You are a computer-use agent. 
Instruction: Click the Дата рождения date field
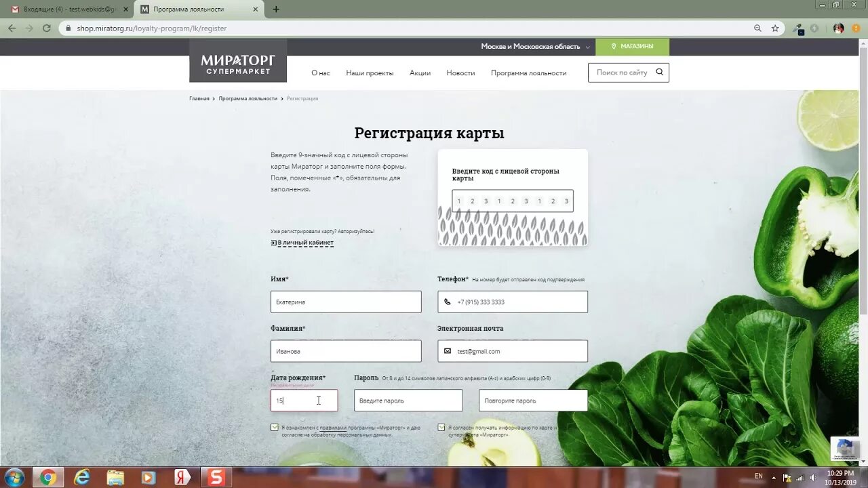[304, 401]
